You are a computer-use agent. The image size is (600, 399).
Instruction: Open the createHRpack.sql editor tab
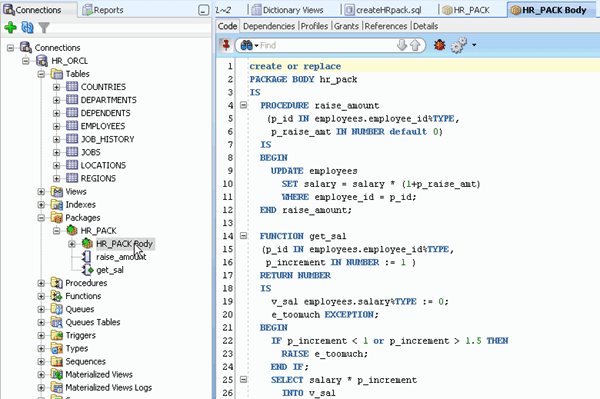click(383, 10)
